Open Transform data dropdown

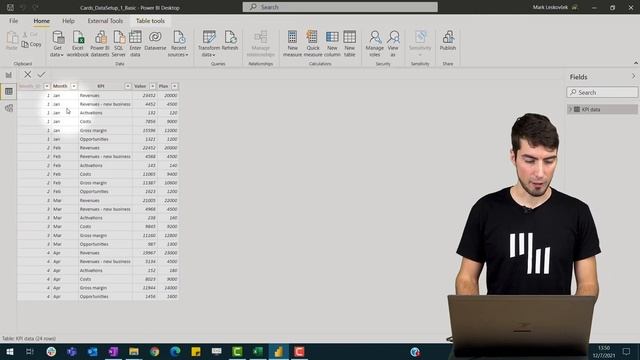click(209, 43)
